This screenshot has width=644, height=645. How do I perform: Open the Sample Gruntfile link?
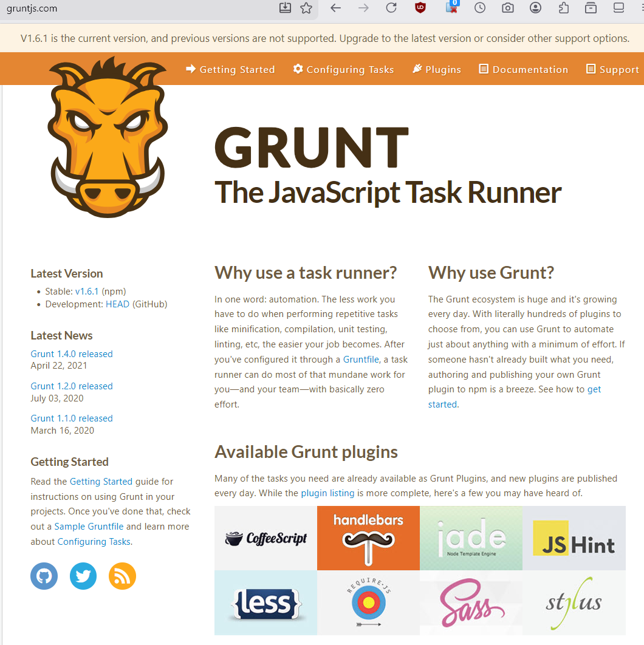tap(89, 527)
